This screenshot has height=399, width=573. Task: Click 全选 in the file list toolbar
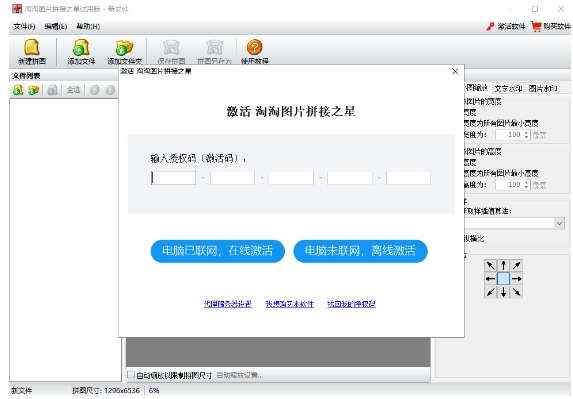73,90
